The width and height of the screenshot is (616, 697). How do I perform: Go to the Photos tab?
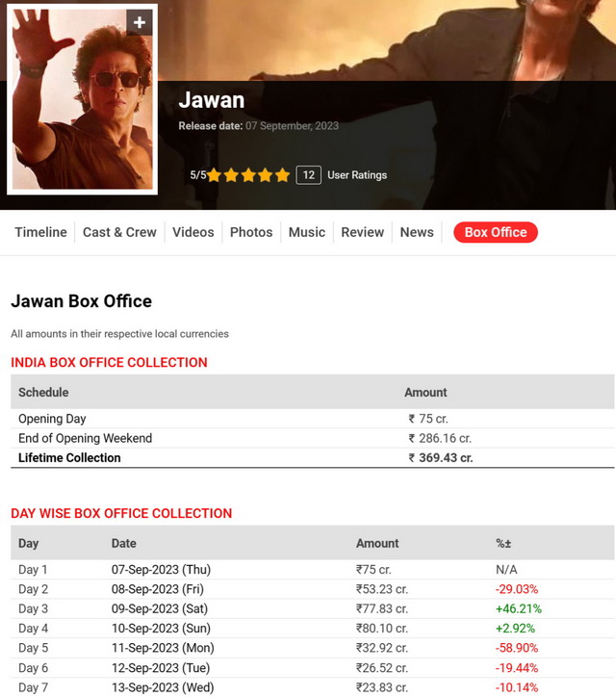tap(251, 232)
